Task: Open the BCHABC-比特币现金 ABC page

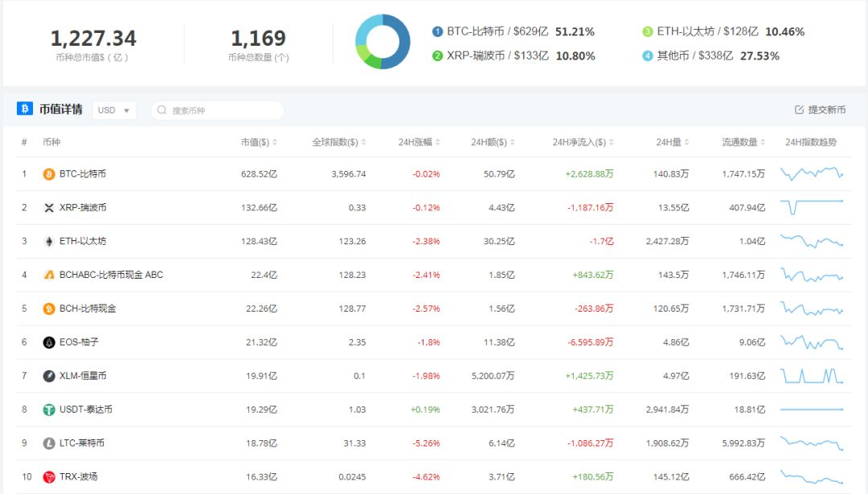Action: pyautogui.click(x=111, y=275)
